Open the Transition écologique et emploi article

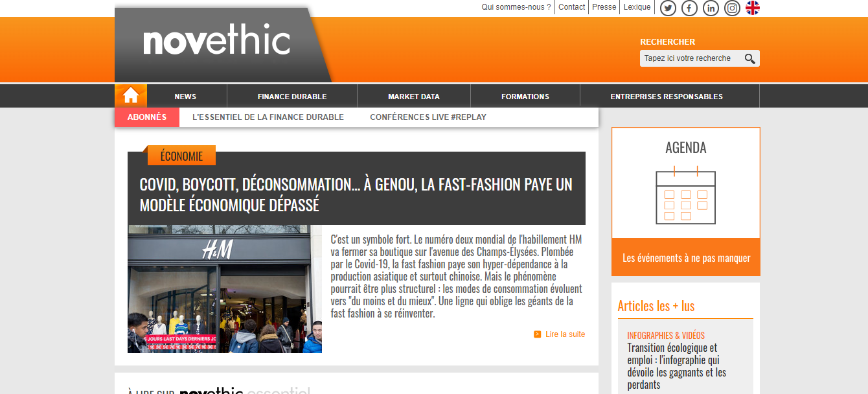point(677,366)
